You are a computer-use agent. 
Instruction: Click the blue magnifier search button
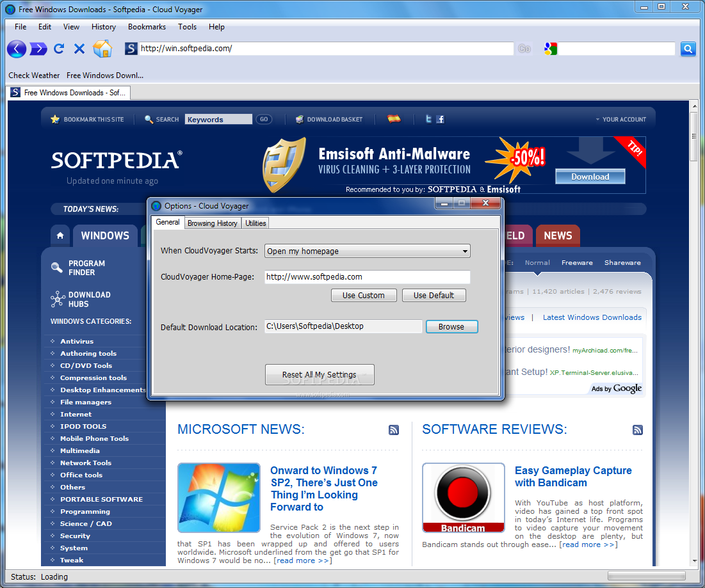[x=688, y=49]
